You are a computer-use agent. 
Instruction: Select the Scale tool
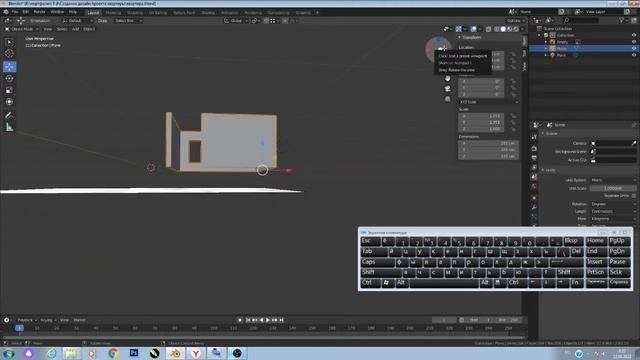9,90
